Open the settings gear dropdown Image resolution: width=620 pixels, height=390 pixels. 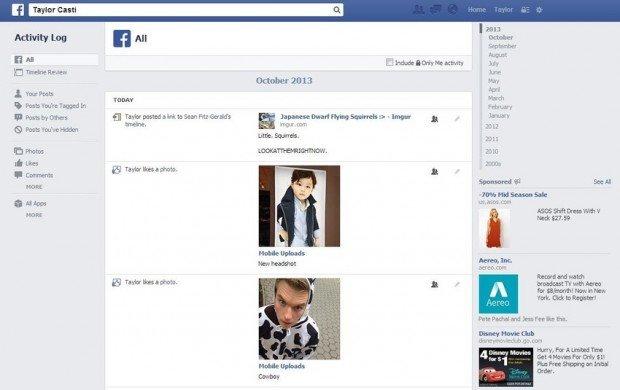pos(539,10)
